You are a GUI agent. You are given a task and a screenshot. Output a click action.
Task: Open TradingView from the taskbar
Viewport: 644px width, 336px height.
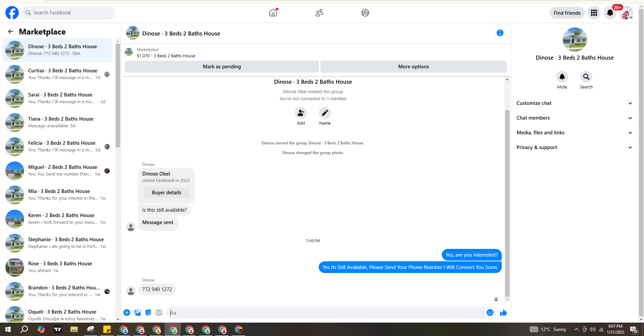pos(58,329)
